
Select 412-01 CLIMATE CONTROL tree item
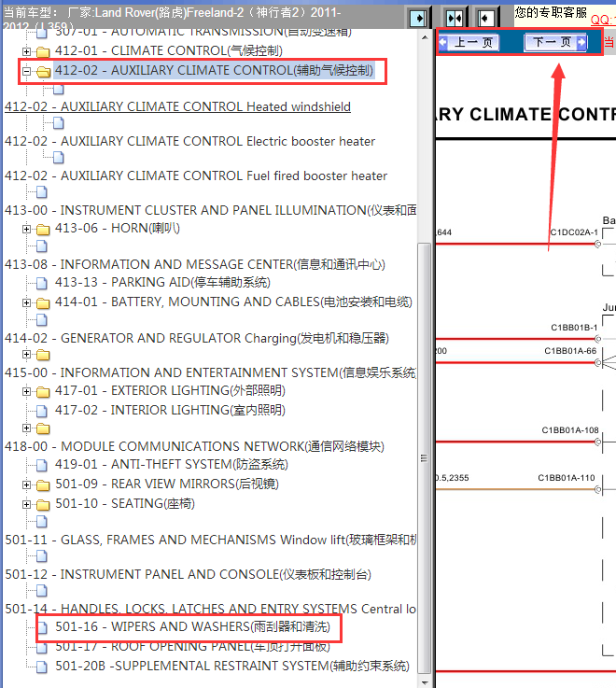169,51
